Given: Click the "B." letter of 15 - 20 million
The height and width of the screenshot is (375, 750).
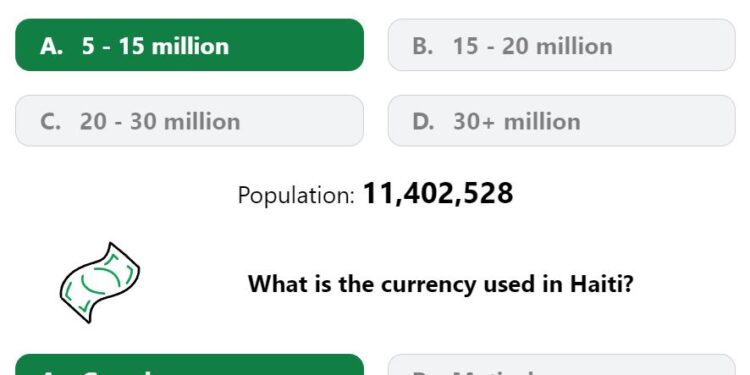Looking at the screenshot, I should pos(423,46).
